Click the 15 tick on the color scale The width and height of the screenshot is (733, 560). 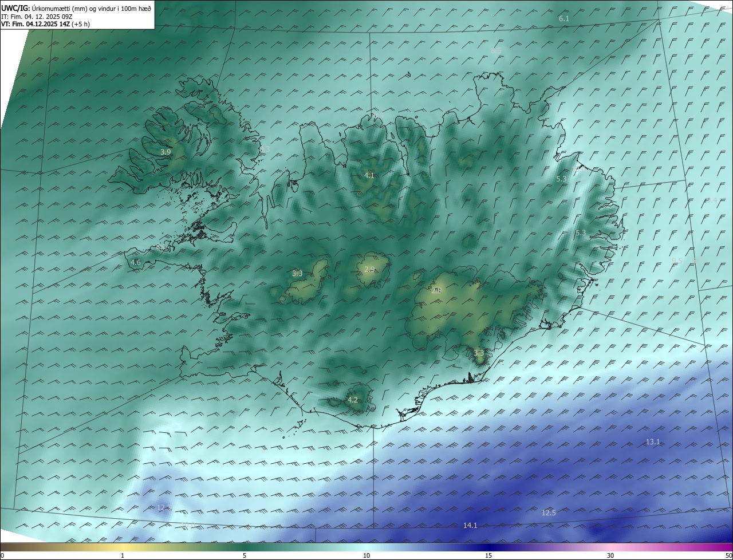click(x=488, y=555)
